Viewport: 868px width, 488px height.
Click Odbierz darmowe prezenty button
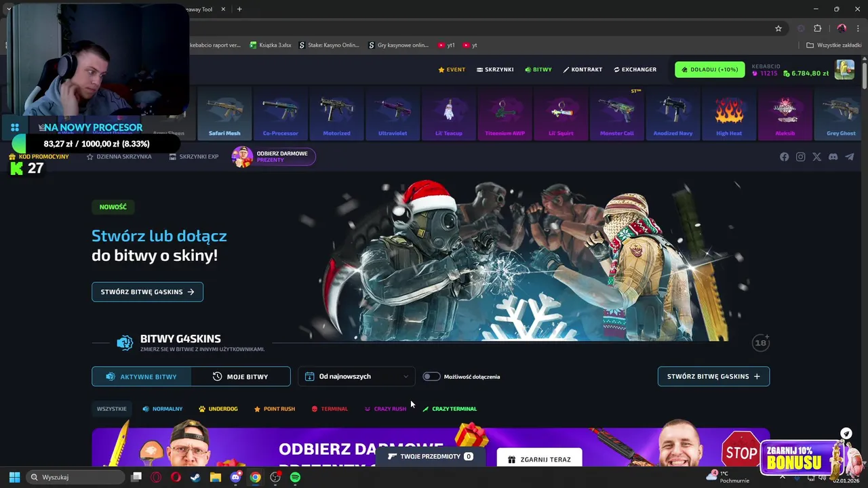click(273, 157)
